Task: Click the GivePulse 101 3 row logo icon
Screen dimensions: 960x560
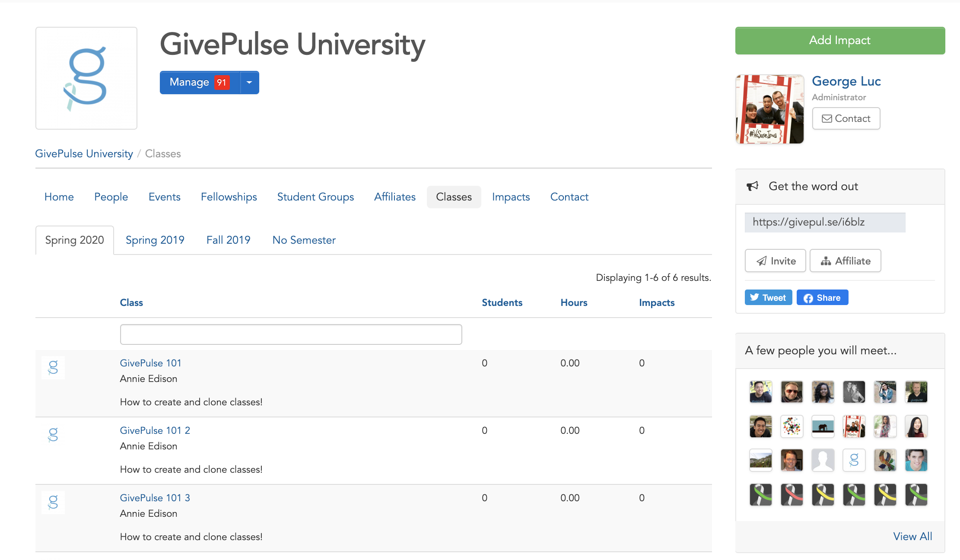Action: (x=53, y=503)
